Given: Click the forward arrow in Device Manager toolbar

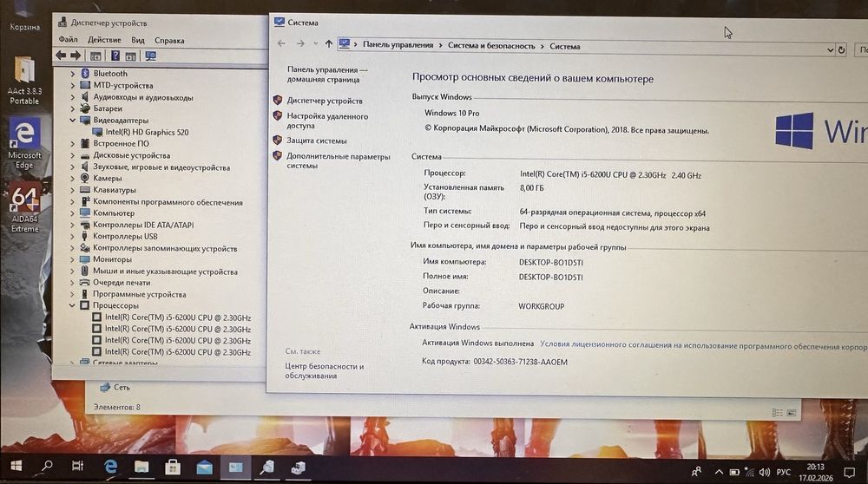Looking at the screenshot, I should [x=76, y=56].
